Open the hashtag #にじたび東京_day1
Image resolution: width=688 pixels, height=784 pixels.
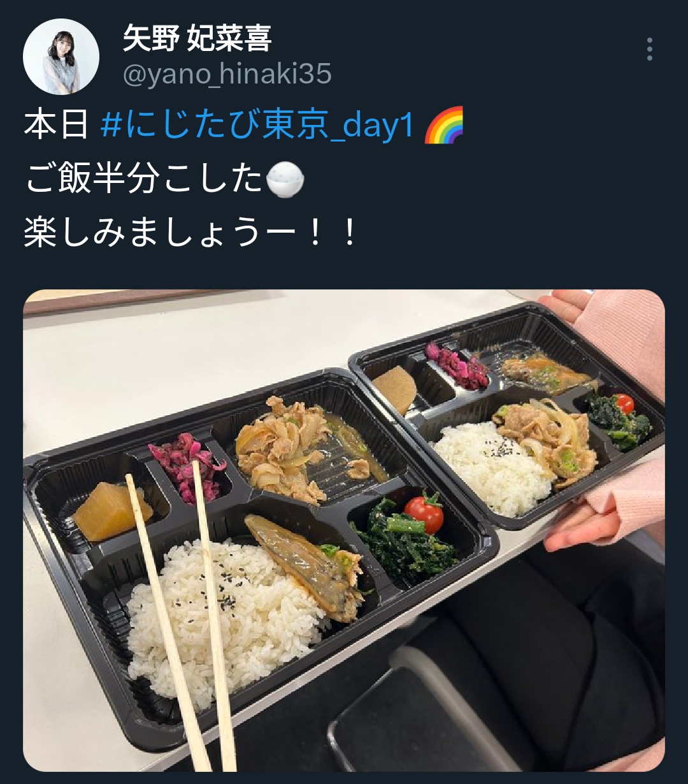(258, 125)
